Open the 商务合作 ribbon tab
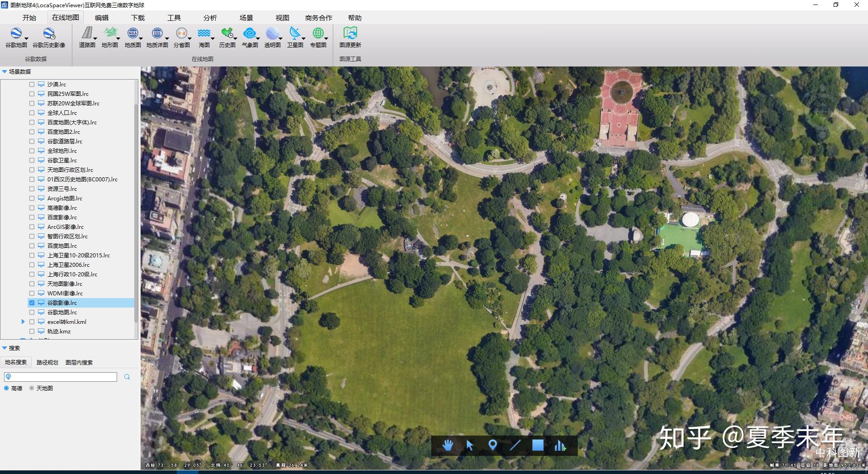Image resolution: width=868 pixels, height=474 pixels. point(319,18)
